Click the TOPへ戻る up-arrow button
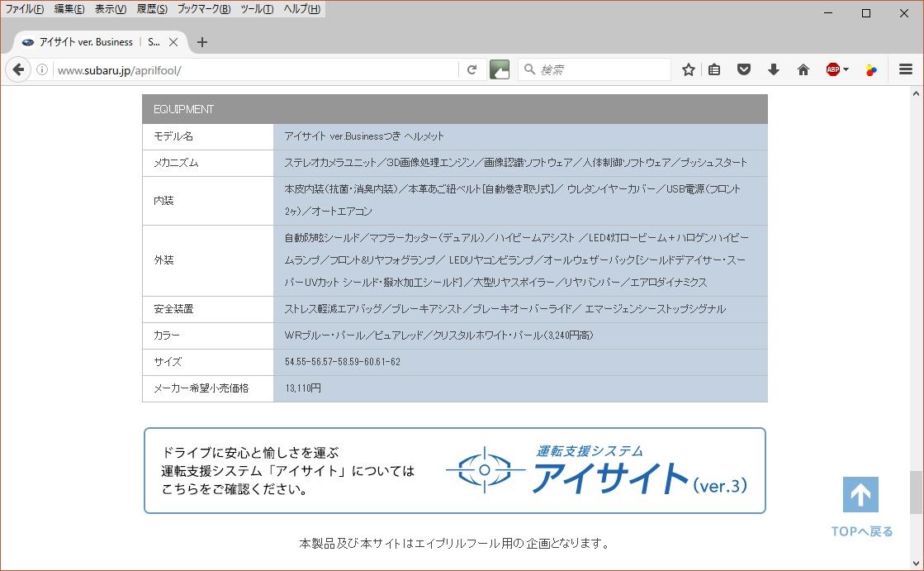Image resolution: width=924 pixels, height=571 pixels. 860,494
